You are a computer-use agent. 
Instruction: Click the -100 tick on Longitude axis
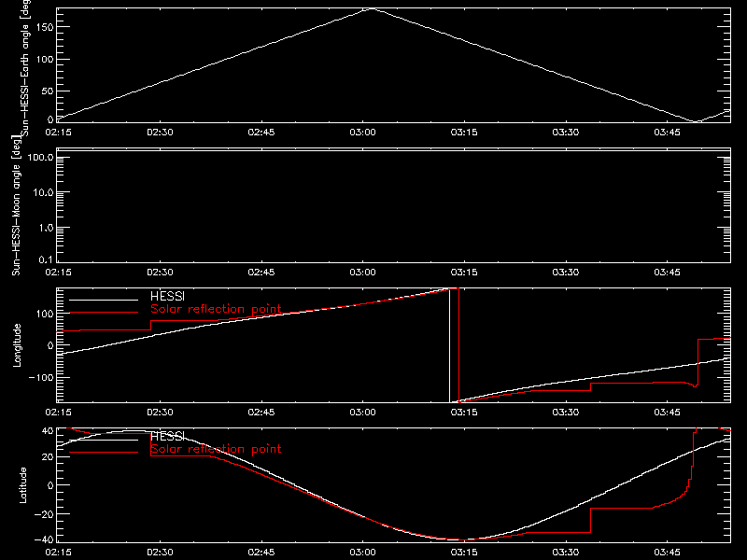point(41,377)
